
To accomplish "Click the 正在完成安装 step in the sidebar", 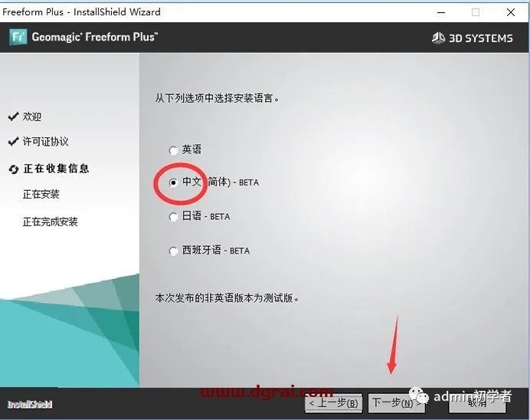I will (51, 222).
